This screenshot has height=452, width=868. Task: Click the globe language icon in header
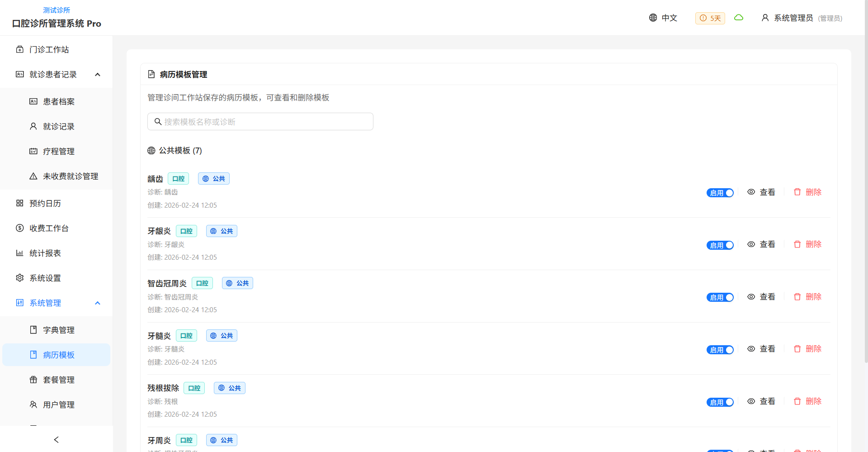653,18
